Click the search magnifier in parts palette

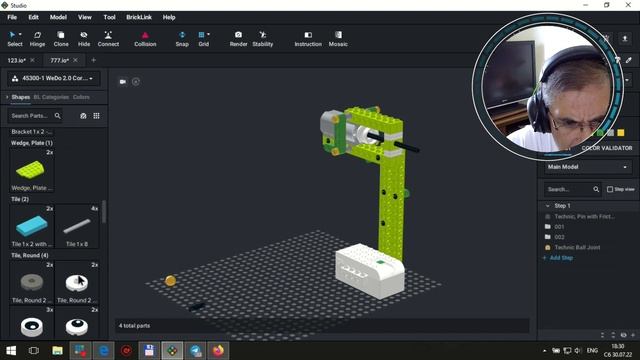[x=58, y=116]
